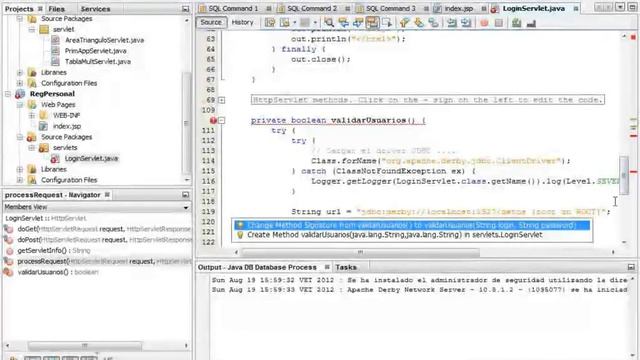
Task: Select LoginServlet.java in the project tree
Action: (x=91, y=158)
